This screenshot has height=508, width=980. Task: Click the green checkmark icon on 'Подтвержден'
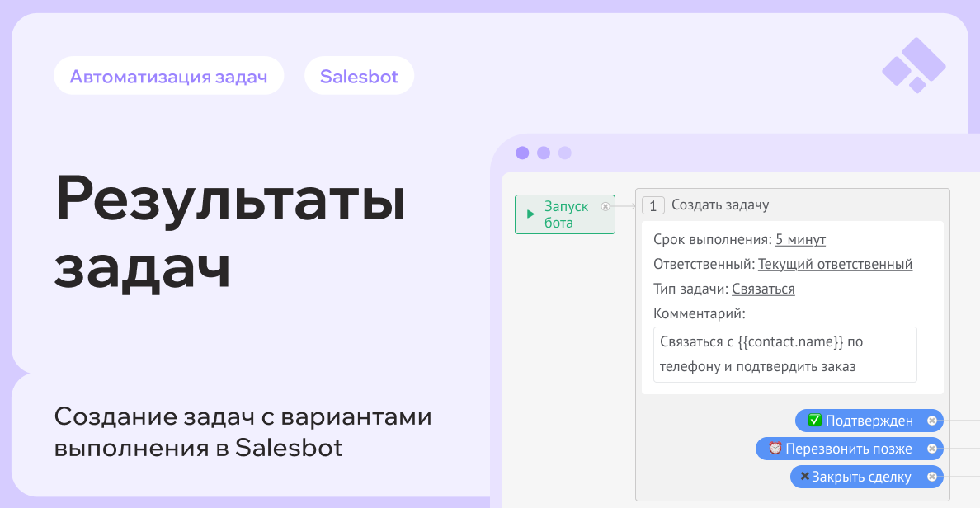pos(814,420)
